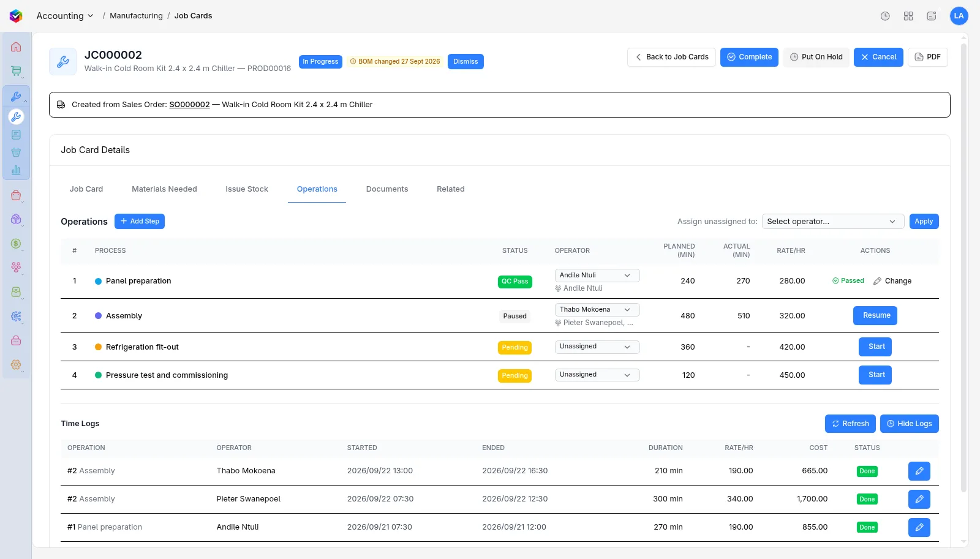Viewport: 980px width, 559px height.
Task: Edit the Thabo Mokoena time log entry
Action: [919, 471]
